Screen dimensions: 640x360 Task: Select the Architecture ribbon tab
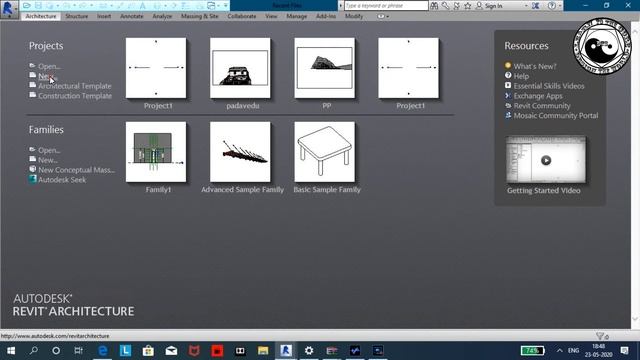click(x=41, y=16)
